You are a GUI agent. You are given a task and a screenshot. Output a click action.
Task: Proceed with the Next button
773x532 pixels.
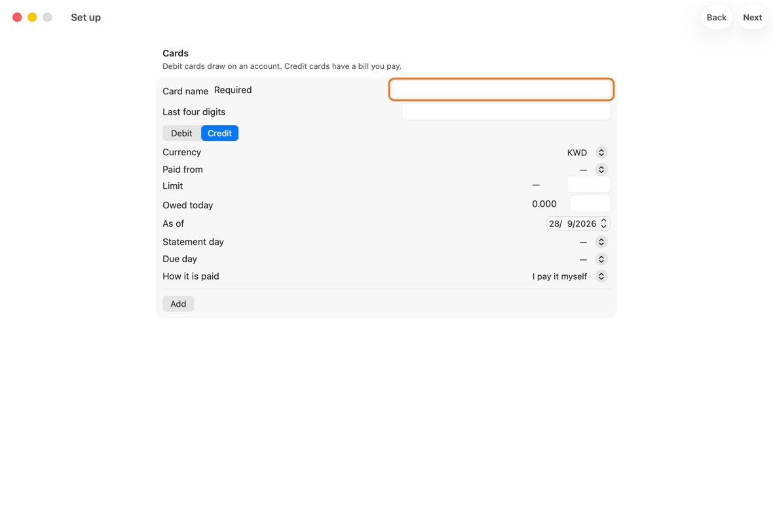pos(752,17)
